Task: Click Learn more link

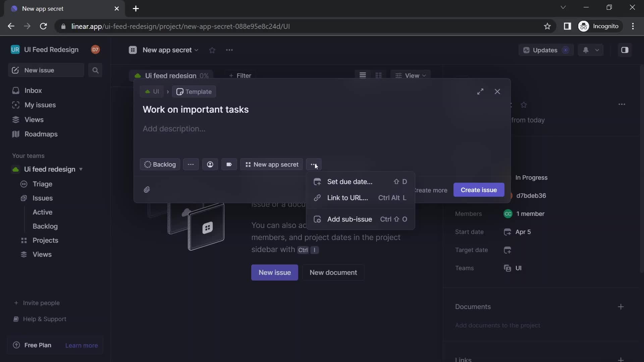Action: coord(82,346)
